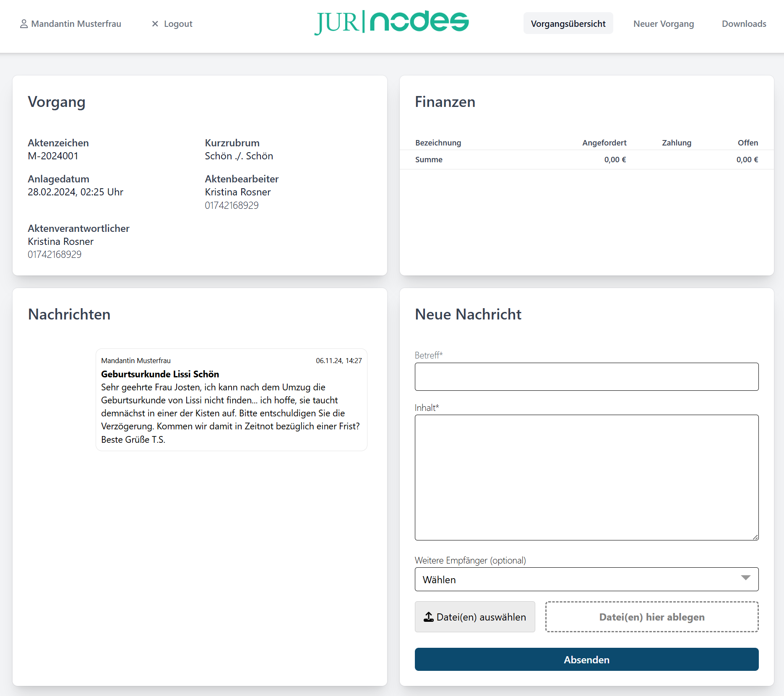The width and height of the screenshot is (784, 696).
Task: Click the Aktenverantwortlicher phone number link
Action: pos(55,255)
